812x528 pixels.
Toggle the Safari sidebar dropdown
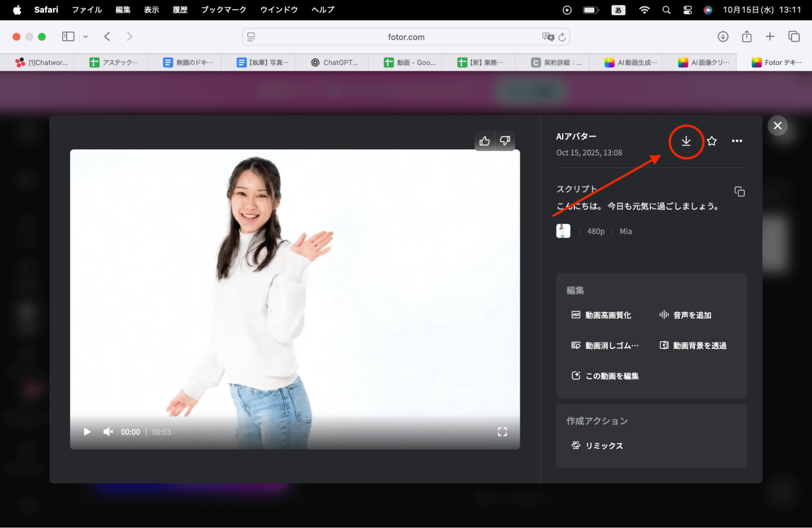(85, 37)
